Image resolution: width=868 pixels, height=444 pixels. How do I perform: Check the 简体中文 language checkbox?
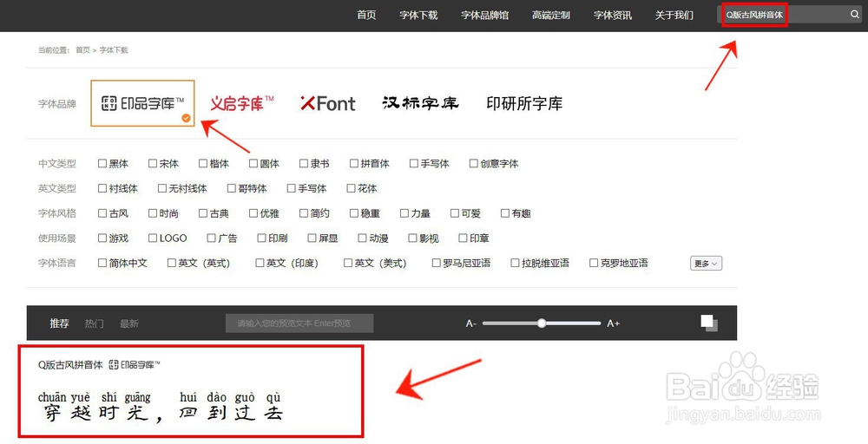pos(102,263)
